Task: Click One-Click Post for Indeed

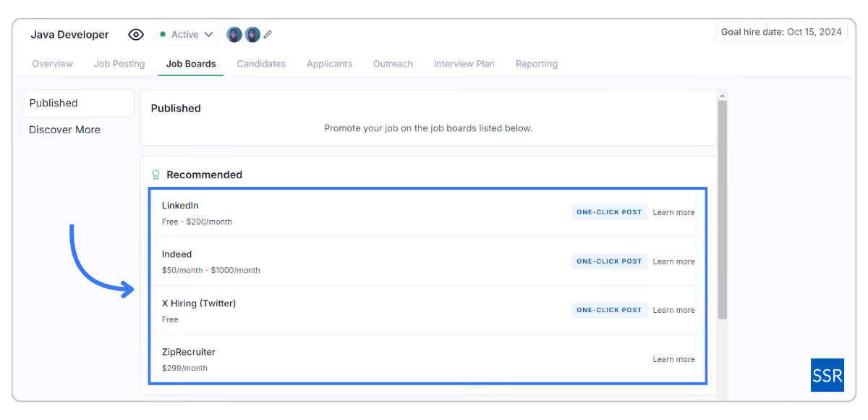Action: coord(609,261)
